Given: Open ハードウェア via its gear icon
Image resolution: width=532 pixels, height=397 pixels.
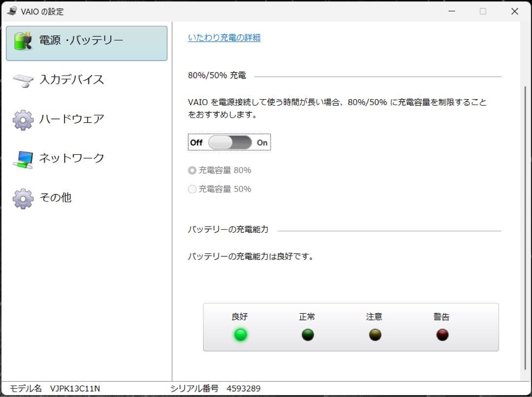Looking at the screenshot, I should [22, 119].
